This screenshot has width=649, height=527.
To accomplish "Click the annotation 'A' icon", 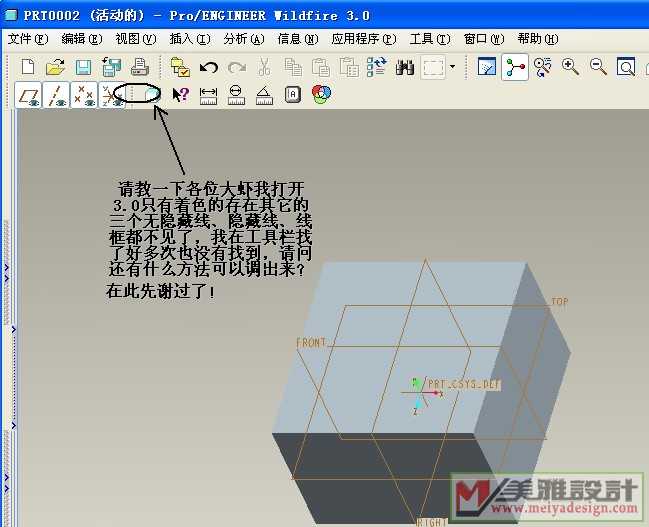I will 293,94.
